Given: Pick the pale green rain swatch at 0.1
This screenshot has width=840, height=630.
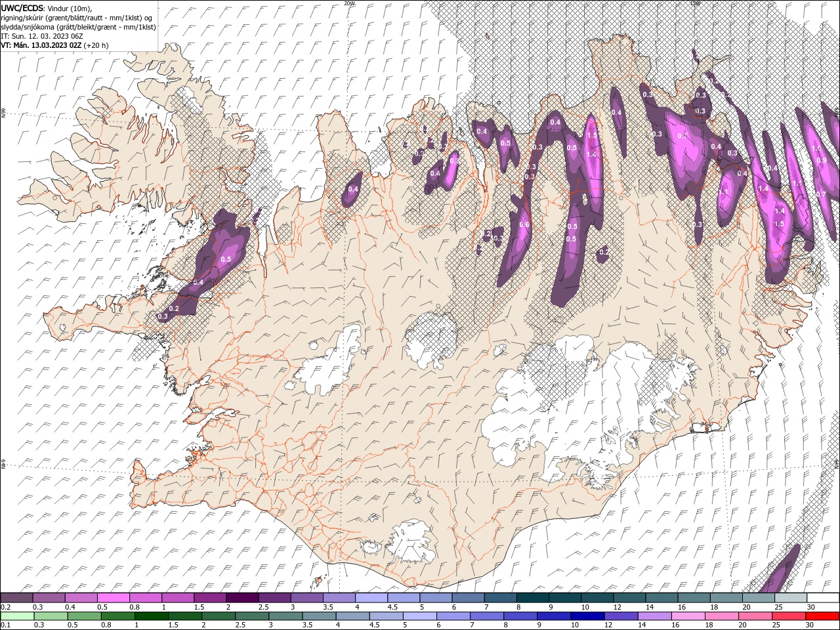Looking at the screenshot, I should [18, 616].
